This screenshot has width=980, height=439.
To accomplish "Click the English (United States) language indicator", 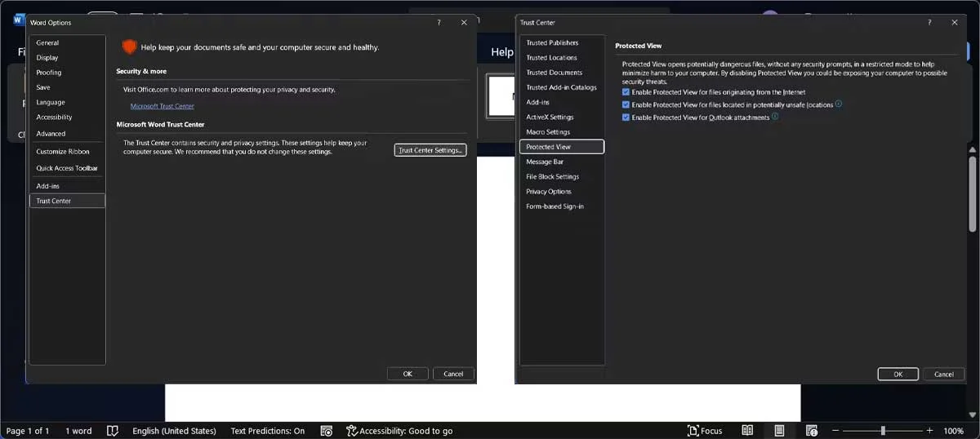I will [x=174, y=431].
